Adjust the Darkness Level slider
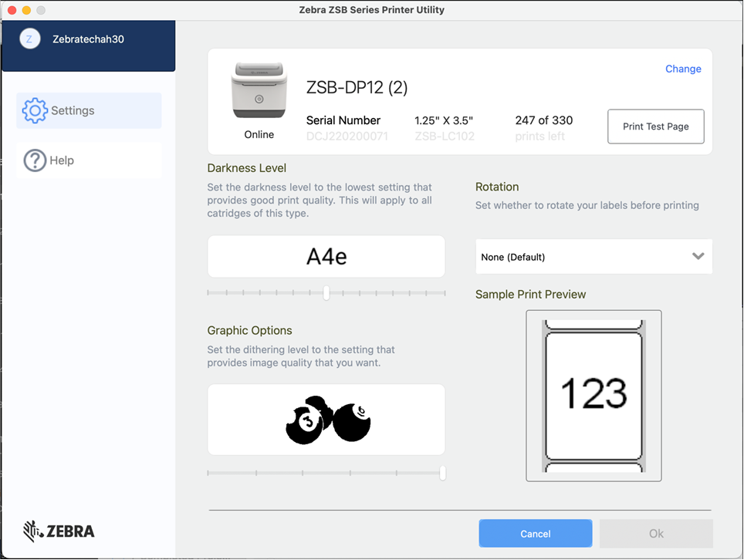The width and height of the screenshot is (744, 560). [326, 293]
